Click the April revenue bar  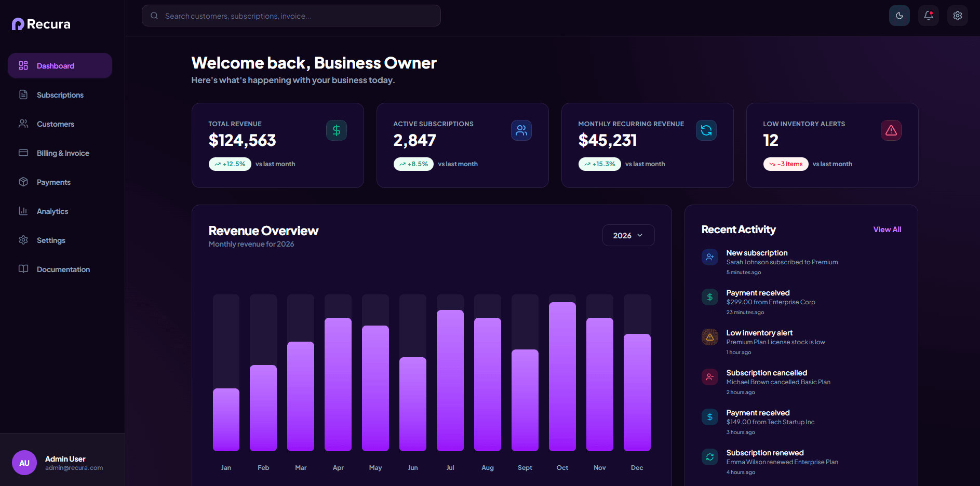click(x=338, y=384)
